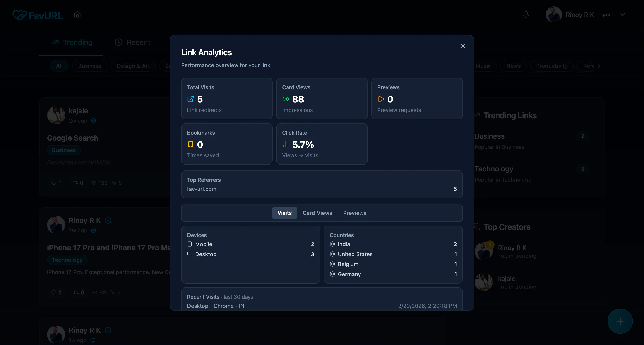This screenshot has height=345, width=644.
Task: Close the Link Analytics dialog
Action: pyautogui.click(x=462, y=46)
